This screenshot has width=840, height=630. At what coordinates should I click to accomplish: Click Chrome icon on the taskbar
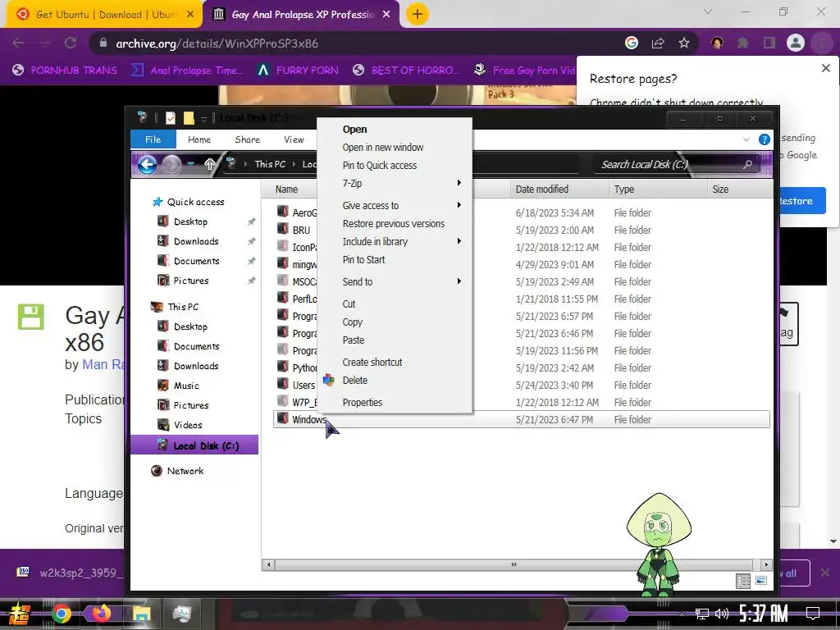[x=62, y=614]
